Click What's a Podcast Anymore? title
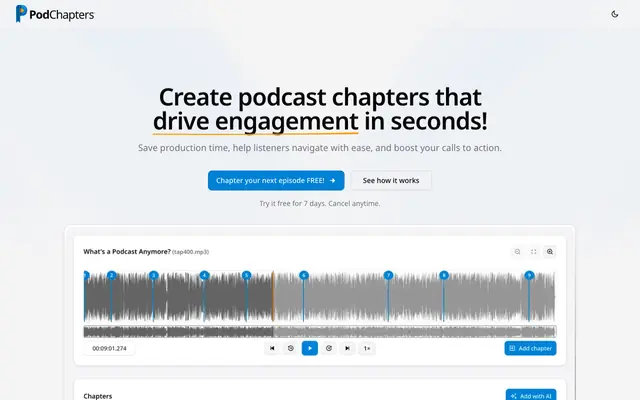Image resolution: width=640 pixels, height=400 pixels. 127,251
